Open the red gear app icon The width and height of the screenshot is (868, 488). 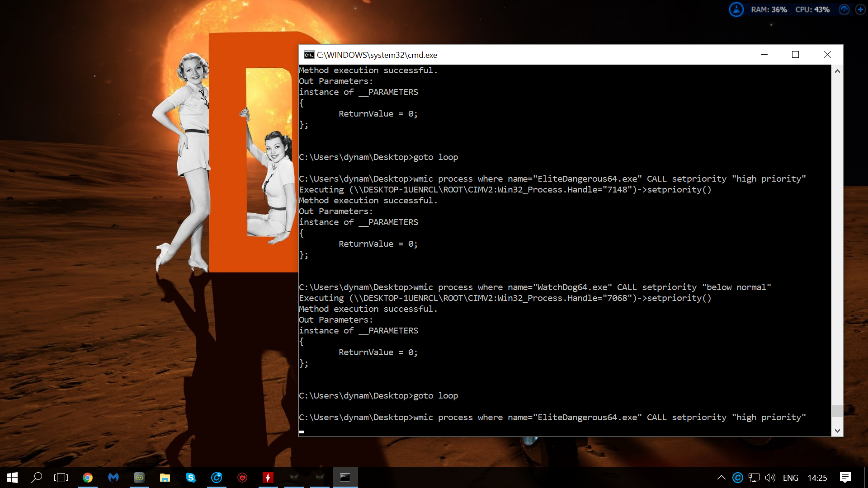coord(242,478)
